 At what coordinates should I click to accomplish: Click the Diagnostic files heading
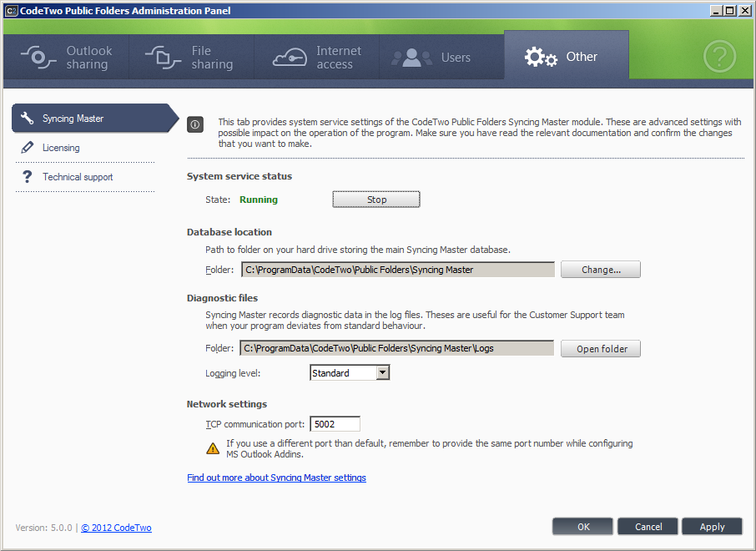pyautogui.click(x=222, y=298)
